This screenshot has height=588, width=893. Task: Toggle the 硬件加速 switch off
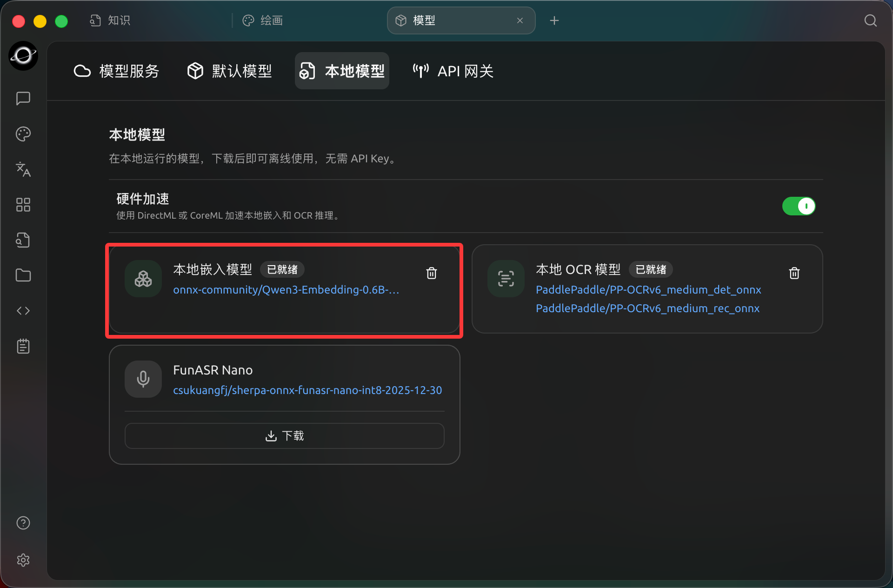tap(799, 206)
